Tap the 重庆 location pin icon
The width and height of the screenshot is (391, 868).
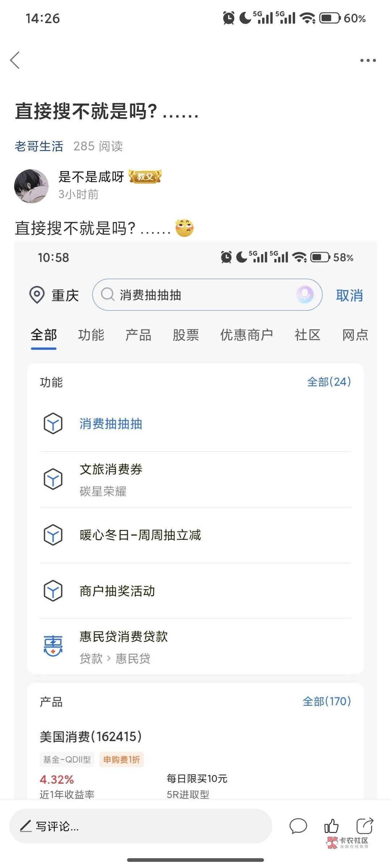37,295
